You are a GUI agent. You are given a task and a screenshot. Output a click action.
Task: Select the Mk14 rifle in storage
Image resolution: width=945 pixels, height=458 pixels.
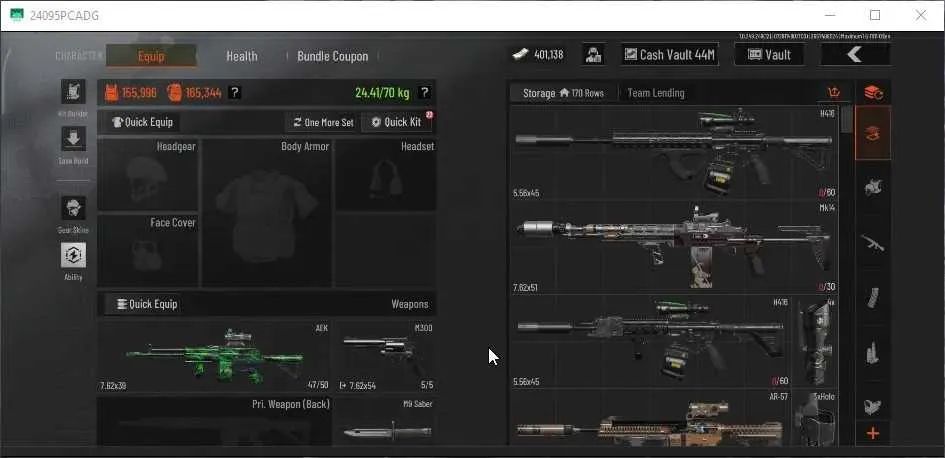[674, 248]
